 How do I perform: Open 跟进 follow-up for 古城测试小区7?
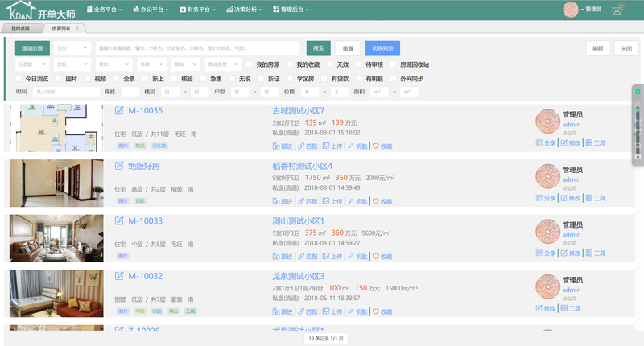point(283,146)
